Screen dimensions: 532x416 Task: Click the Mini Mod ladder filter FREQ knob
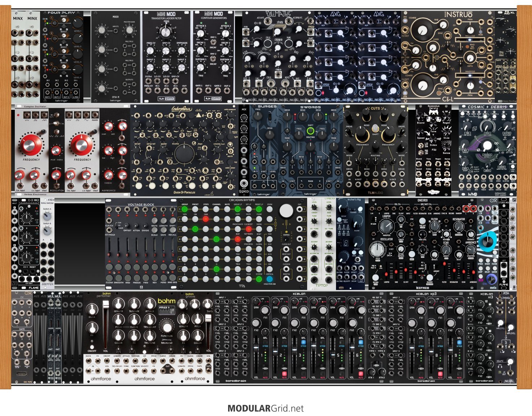pos(166,32)
